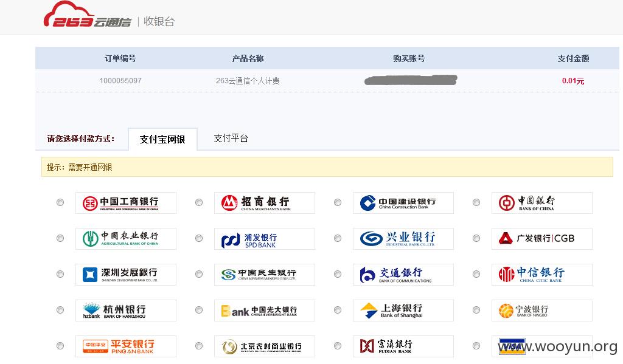Choose the 北京农村商业银行 radio button

pos(199,346)
